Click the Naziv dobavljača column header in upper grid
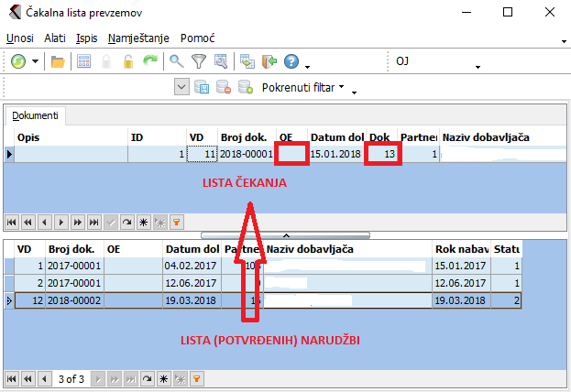This screenshot has height=392, width=571. point(486,137)
